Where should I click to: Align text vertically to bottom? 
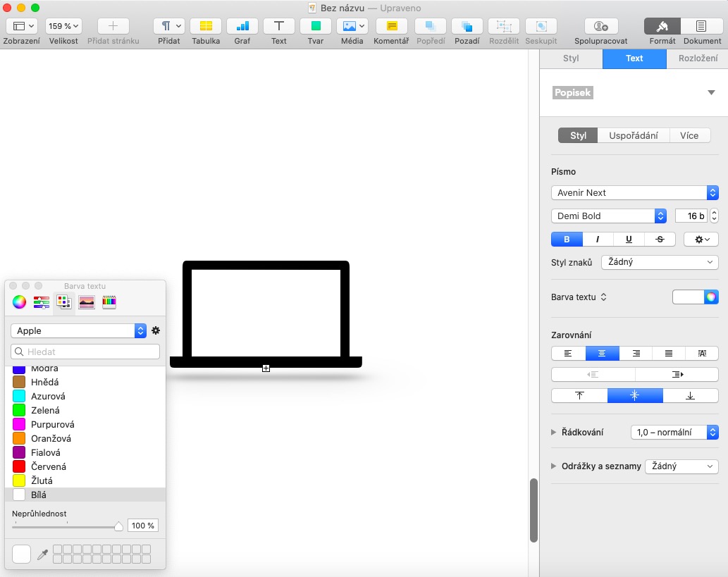691,395
